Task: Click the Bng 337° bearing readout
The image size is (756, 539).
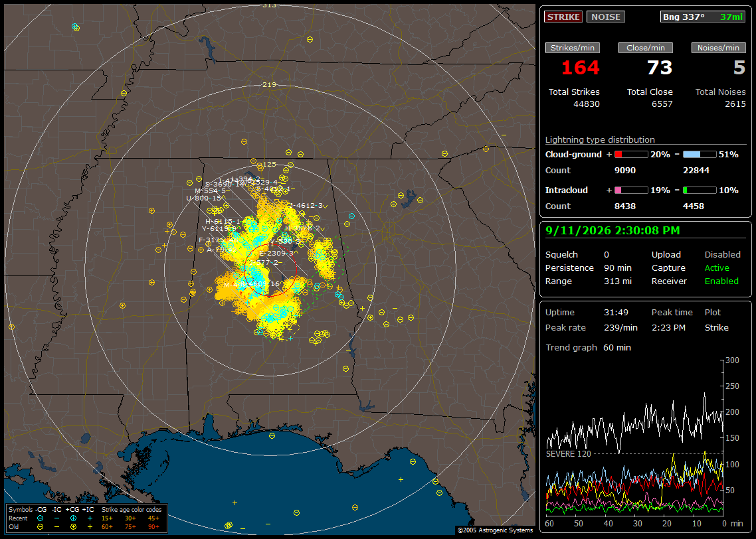Action: click(x=684, y=17)
